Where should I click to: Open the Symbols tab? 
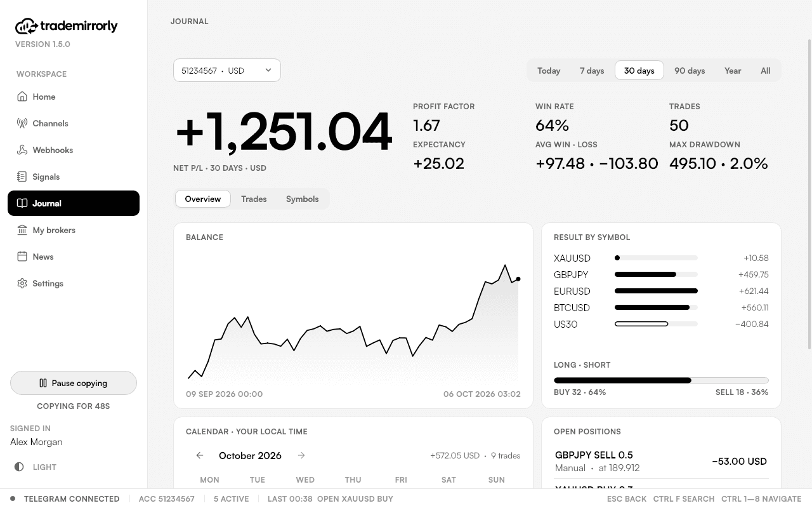tap(303, 199)
